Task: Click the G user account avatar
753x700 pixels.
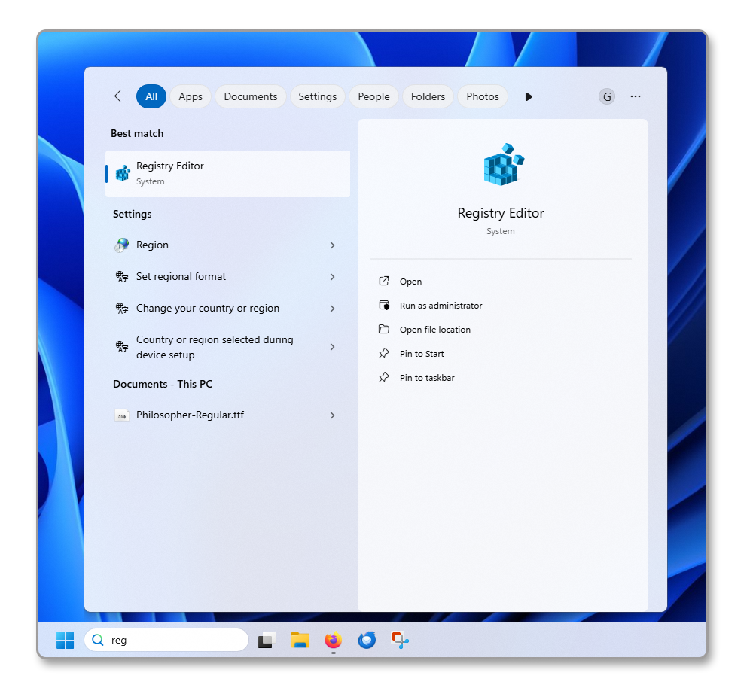Action: 606,96
